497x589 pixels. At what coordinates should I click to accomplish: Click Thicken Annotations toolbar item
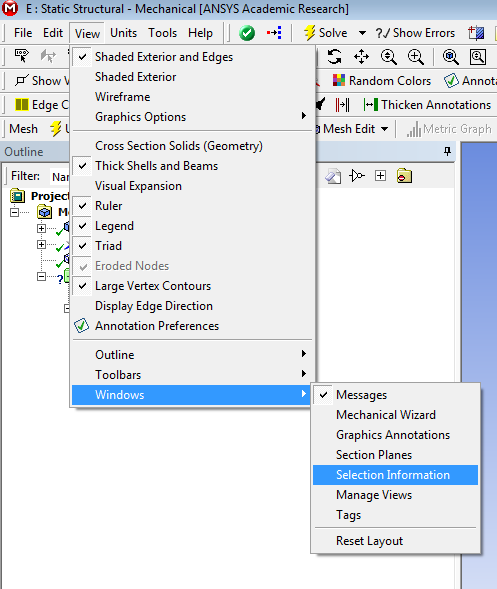click(428, 104)
